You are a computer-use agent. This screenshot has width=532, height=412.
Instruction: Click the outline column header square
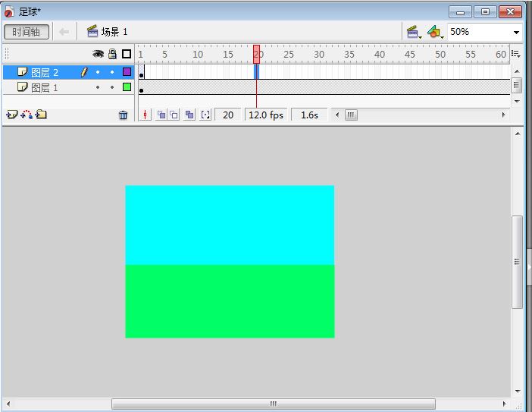point(127,54)
